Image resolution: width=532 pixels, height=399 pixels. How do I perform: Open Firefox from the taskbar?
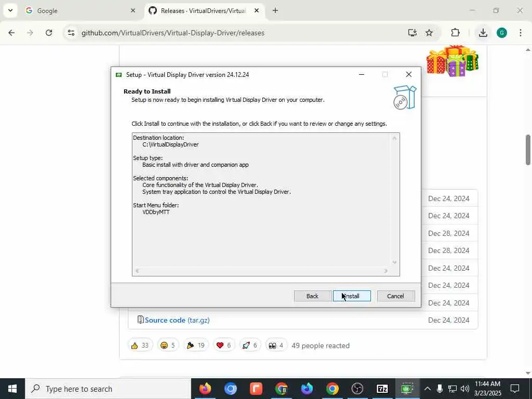(x=205, y=389)
